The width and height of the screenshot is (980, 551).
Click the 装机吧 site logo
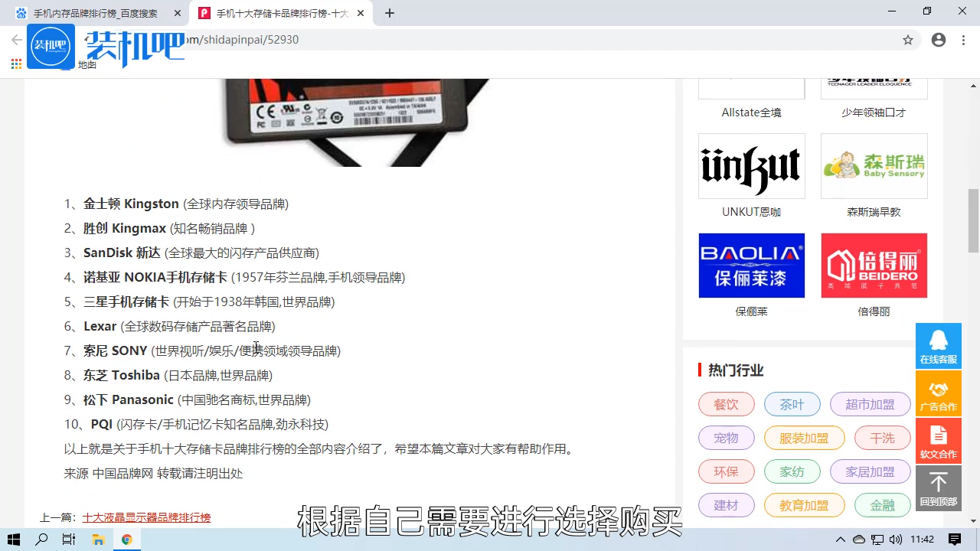[x=51, y=46]
